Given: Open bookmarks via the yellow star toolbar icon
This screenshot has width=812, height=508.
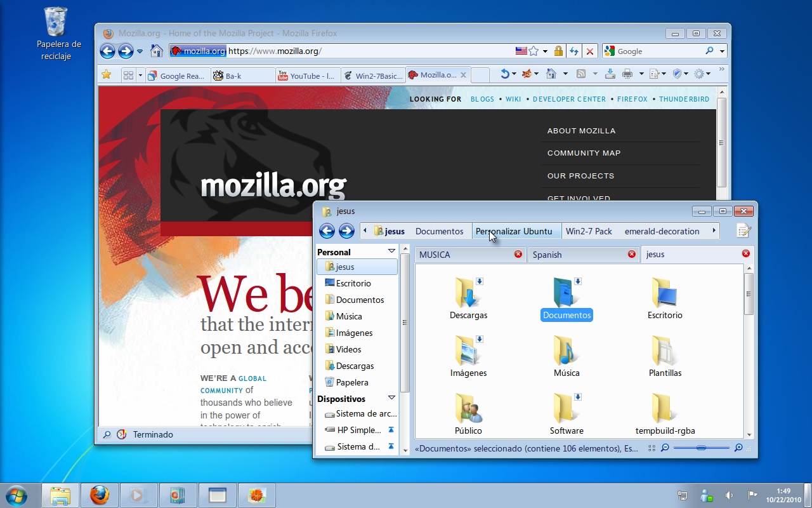Looking at the screenshot, I should coord(106,75).
